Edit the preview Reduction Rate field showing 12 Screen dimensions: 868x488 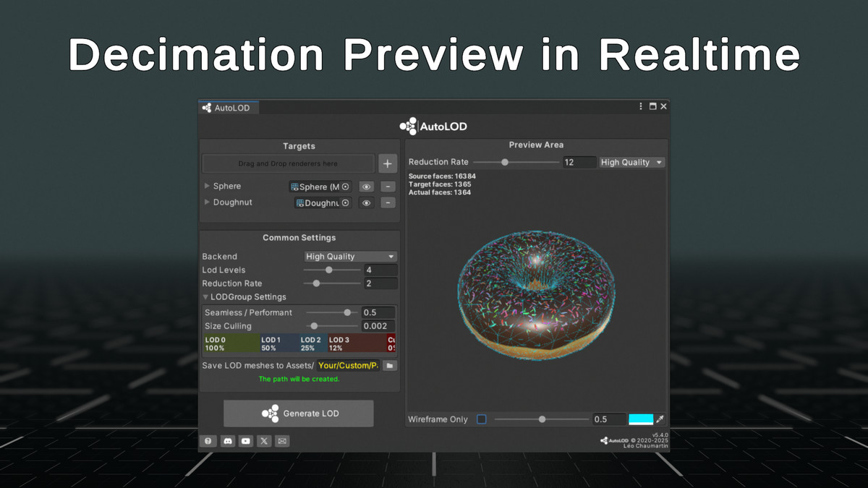579,163
